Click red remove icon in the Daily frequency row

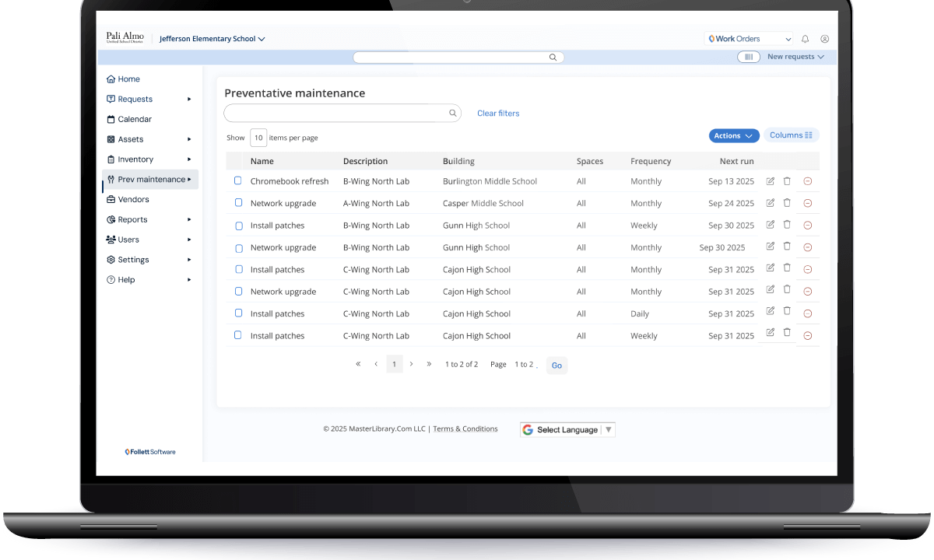[807, 314]
